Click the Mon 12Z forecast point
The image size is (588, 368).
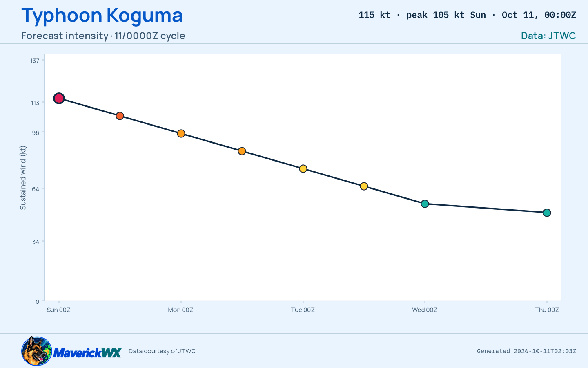242,151
